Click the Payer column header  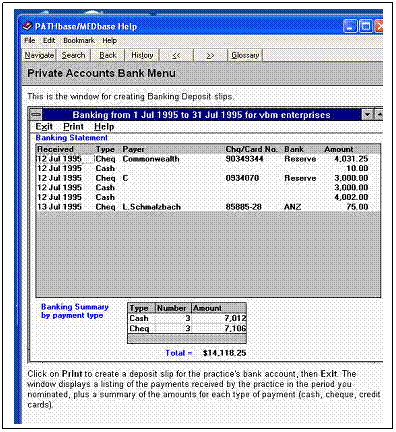[x=133, y=149]
